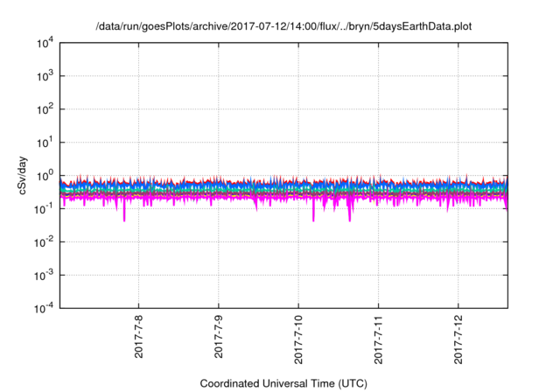Click the 10^-3 y-axis tick label
This screenshot has height=392, width=560.
[x=45, y=276]
